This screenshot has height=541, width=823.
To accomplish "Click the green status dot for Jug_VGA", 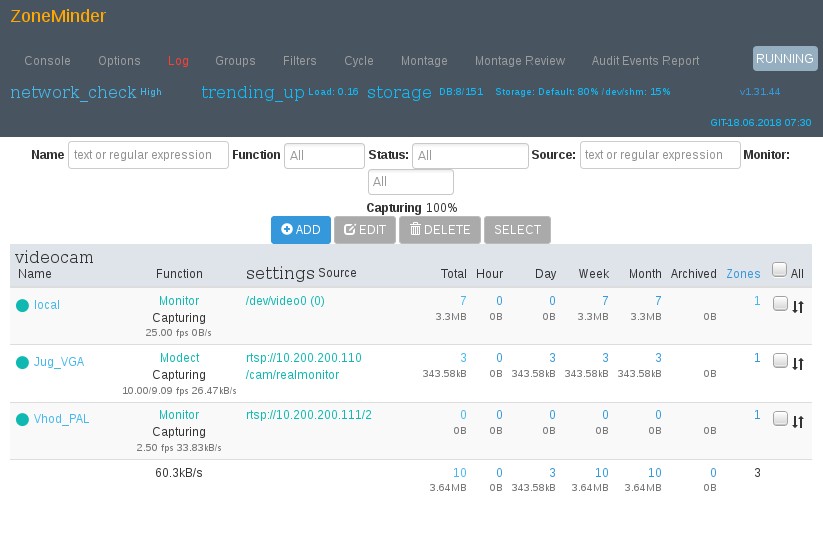I will coord(22,363).
